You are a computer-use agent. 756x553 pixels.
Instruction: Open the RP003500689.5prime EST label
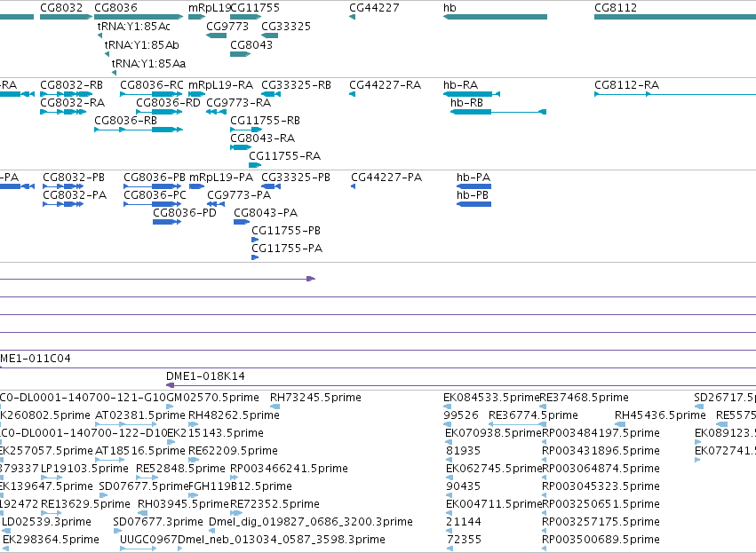[601, 540]
